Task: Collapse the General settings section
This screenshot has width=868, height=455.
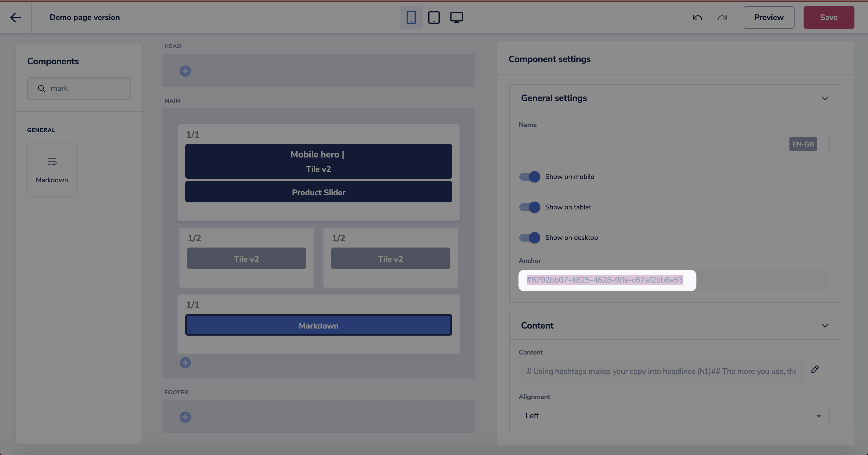Action: point(824,98)
